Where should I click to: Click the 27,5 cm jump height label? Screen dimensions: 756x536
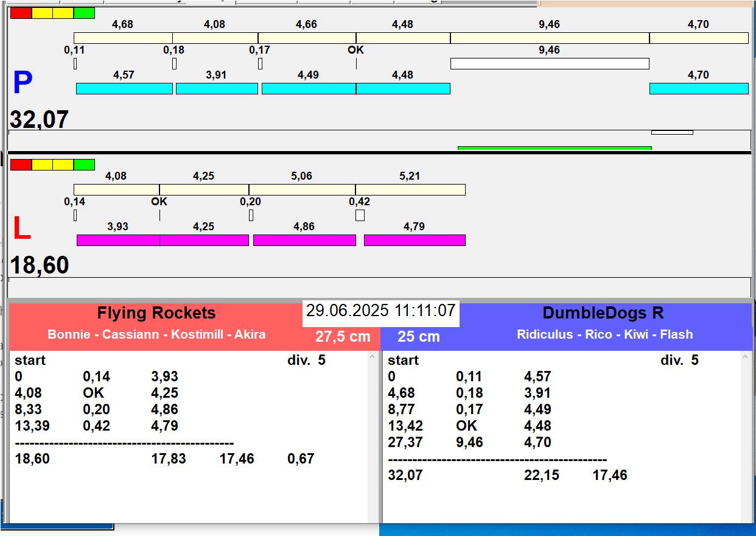point(343,337)
